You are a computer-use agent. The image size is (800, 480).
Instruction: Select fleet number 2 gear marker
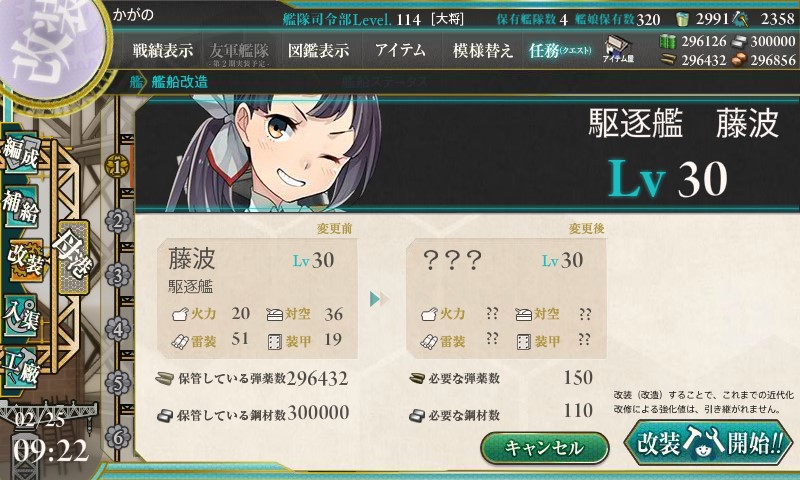coord(117,221)
